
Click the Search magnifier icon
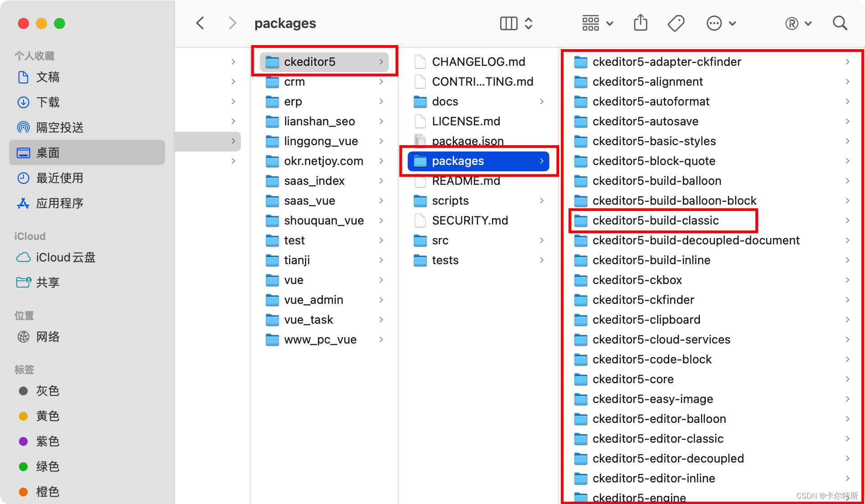click(840, 23)
